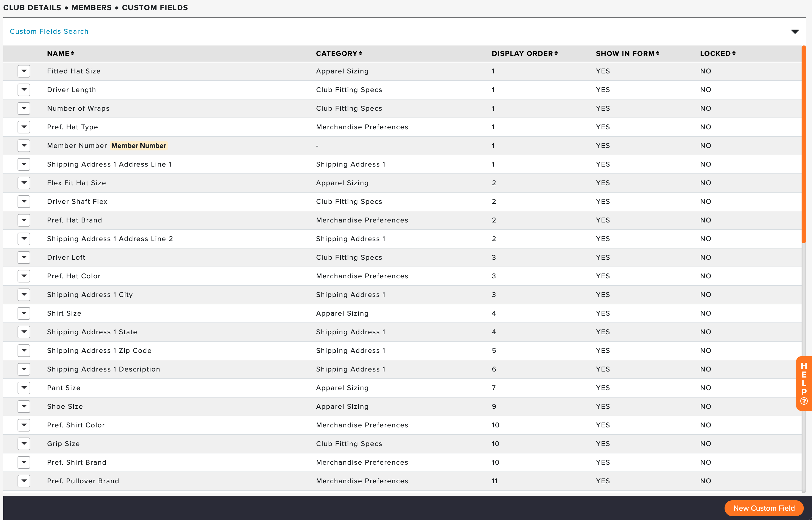The width and height of the screenshot is (812, 520).
Task: Select the Fitted Hat Size name cell
Action: click(74, 71)
